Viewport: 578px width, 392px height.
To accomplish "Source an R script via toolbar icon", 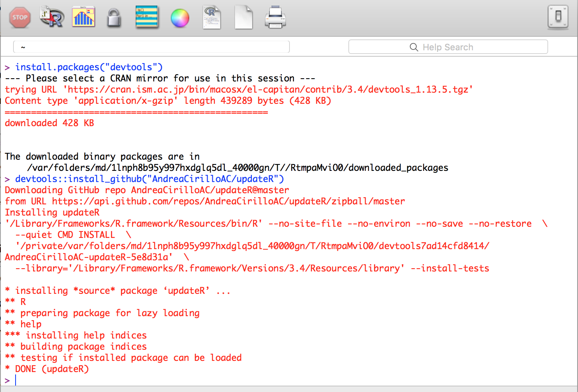I will pyautogui.click(x=52, y=17).
